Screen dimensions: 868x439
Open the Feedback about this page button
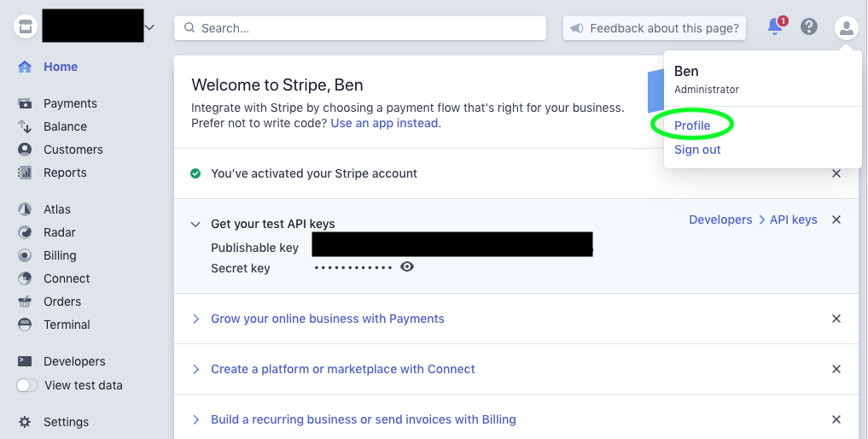655,28
